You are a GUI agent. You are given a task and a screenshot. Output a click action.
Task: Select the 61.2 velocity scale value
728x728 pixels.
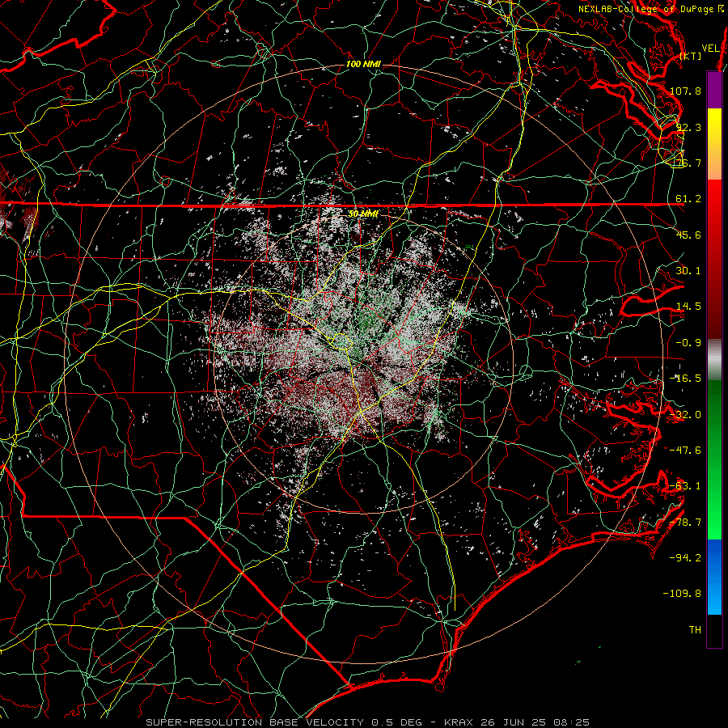(688, 199)
